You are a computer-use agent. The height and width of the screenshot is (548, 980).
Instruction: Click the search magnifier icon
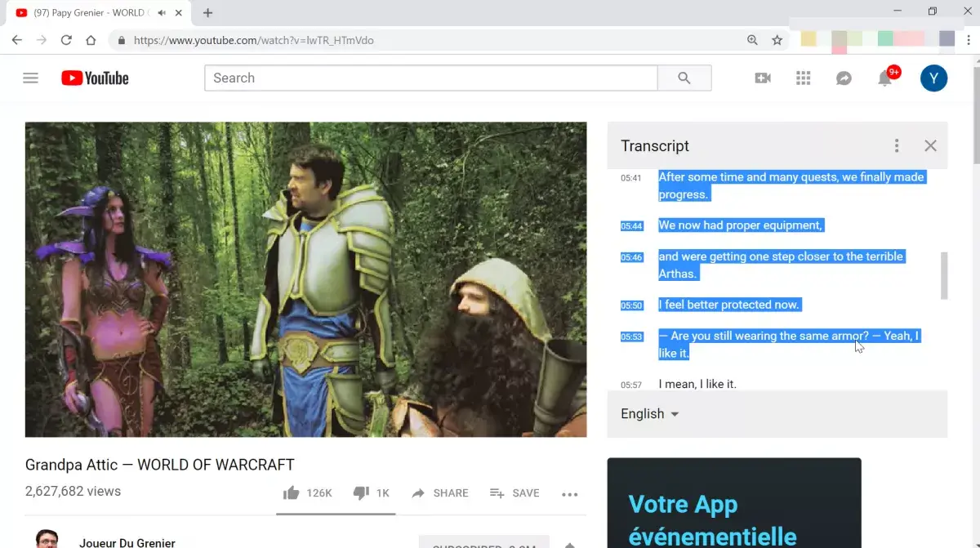(x=684, y=78)
